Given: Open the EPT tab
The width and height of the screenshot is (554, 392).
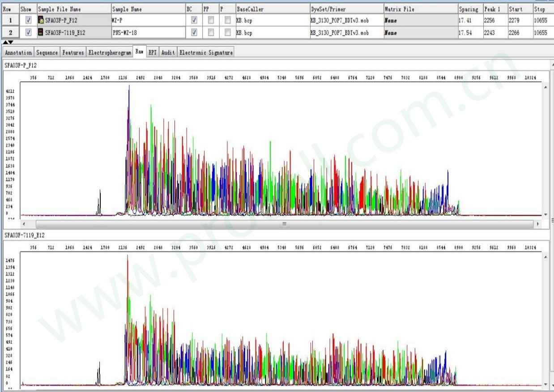Looking at the screenshot, I should point(153,53).
